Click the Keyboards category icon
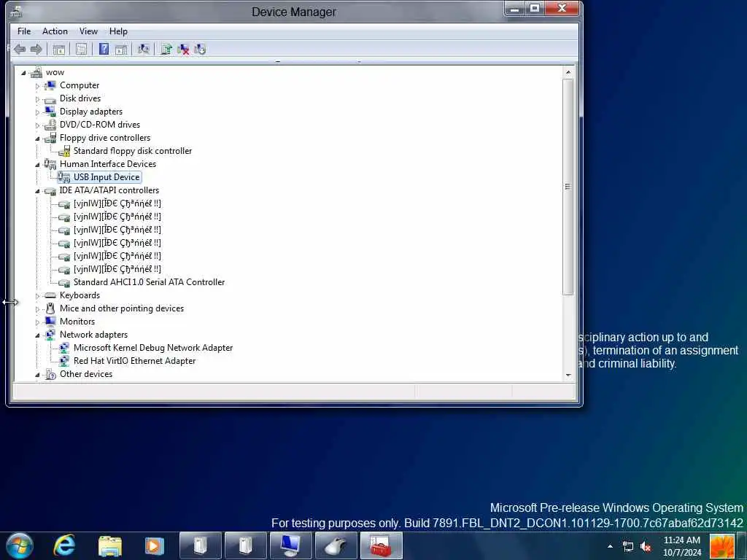Viewport: 747px width, 560px height. point(50,295)
